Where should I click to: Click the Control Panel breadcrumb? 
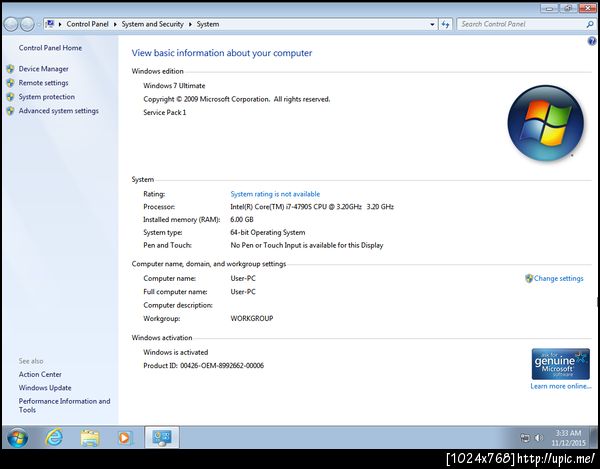pos(88,24)
